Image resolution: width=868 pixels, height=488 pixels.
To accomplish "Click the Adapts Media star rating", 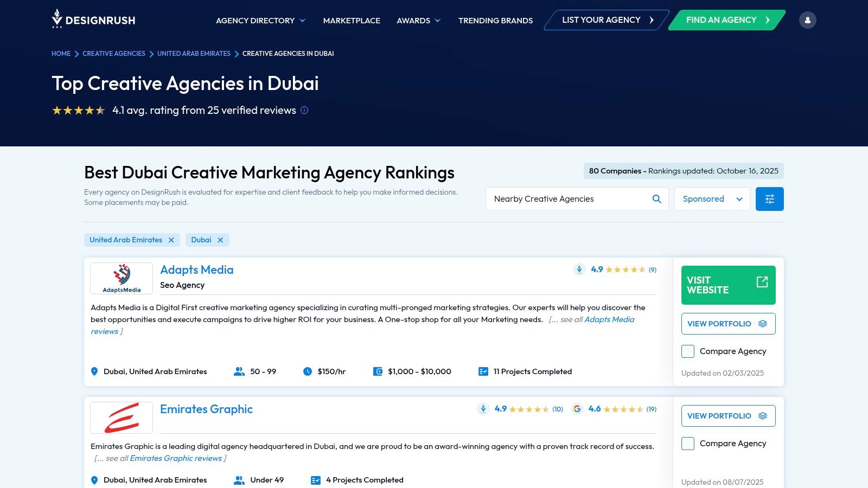I will click(x=626, y=269).
